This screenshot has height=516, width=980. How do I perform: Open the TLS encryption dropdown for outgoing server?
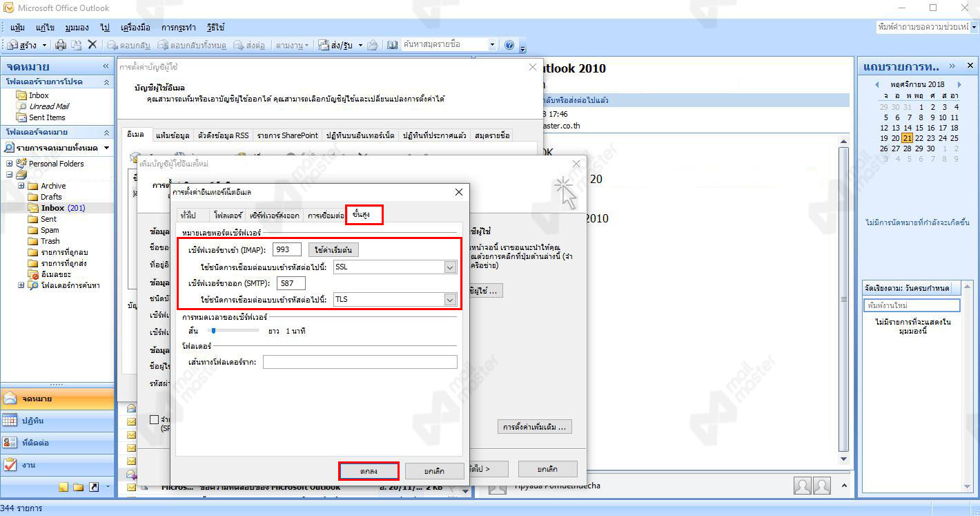[x=450, y=300]
